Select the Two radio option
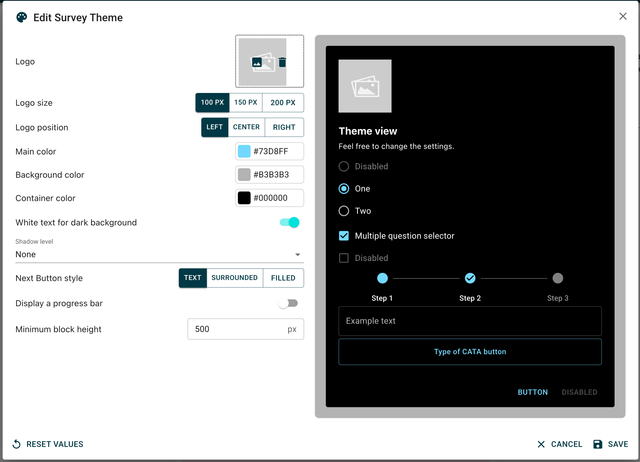Image resolution: width=640 pixels, height=462 pixels. [344, 211]
